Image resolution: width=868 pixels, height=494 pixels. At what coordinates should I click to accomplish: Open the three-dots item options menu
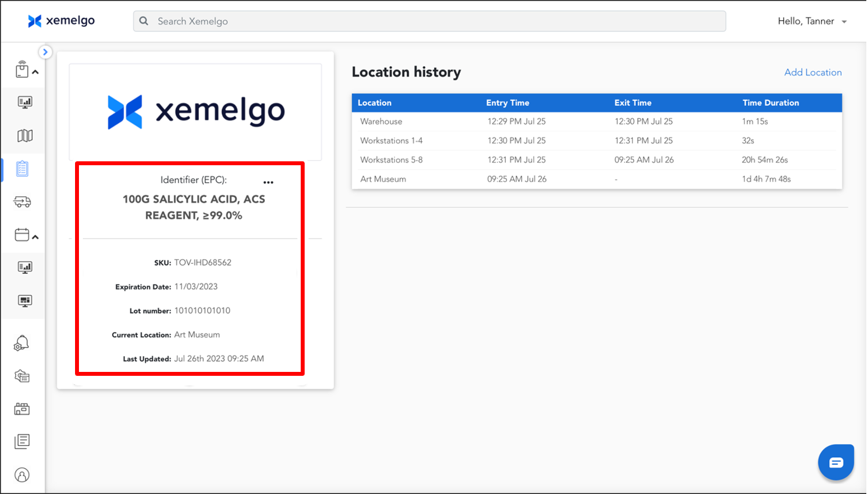pyautogui.click(x=268, y=183)
